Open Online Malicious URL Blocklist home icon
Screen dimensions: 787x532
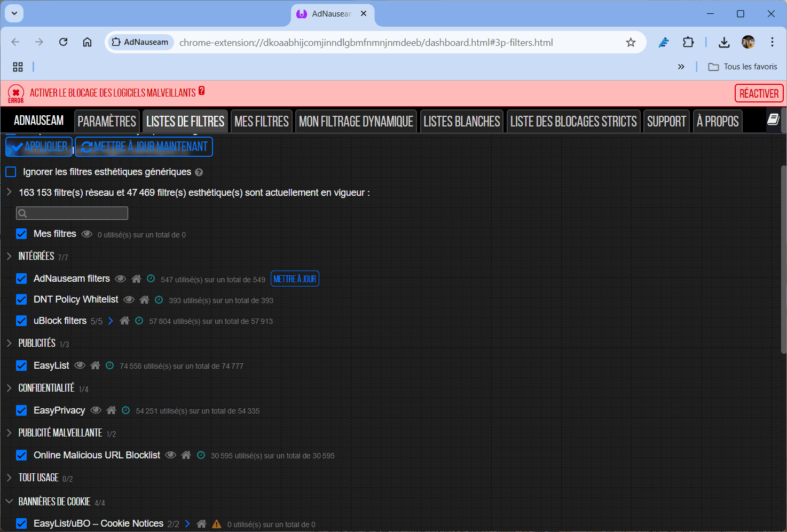pos(186,455)
